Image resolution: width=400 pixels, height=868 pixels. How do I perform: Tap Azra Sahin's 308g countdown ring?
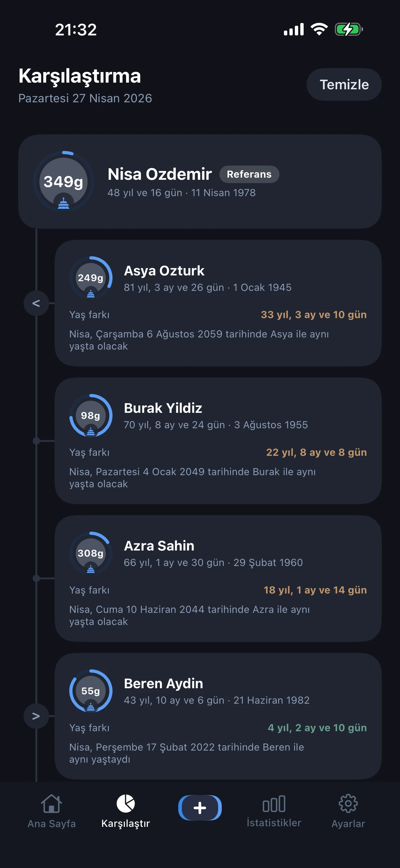click(91, 553)
